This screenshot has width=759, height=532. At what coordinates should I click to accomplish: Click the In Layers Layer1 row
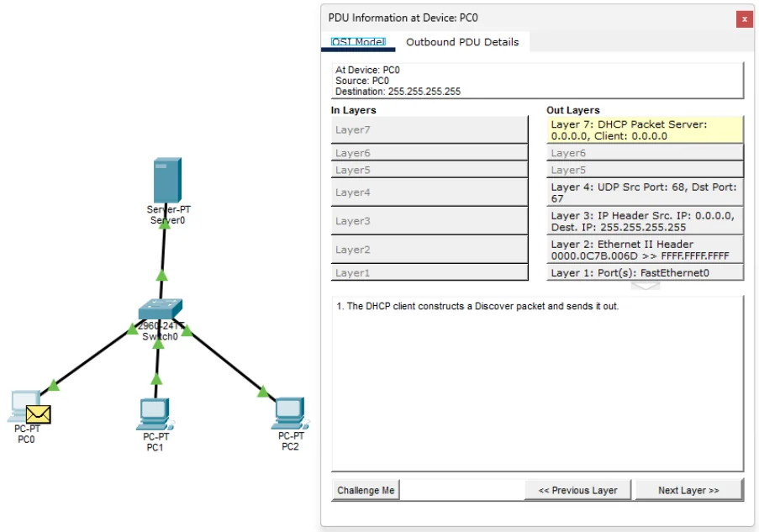pos(430,272)
